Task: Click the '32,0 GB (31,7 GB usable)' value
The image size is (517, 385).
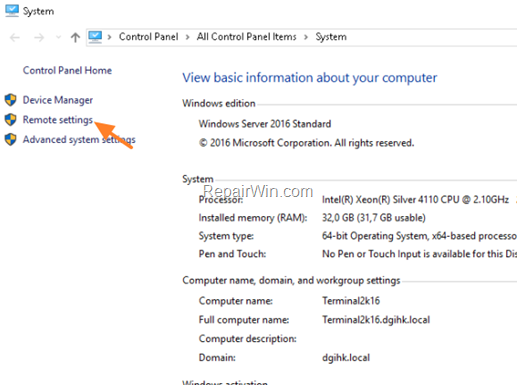Action: [374, 218]
